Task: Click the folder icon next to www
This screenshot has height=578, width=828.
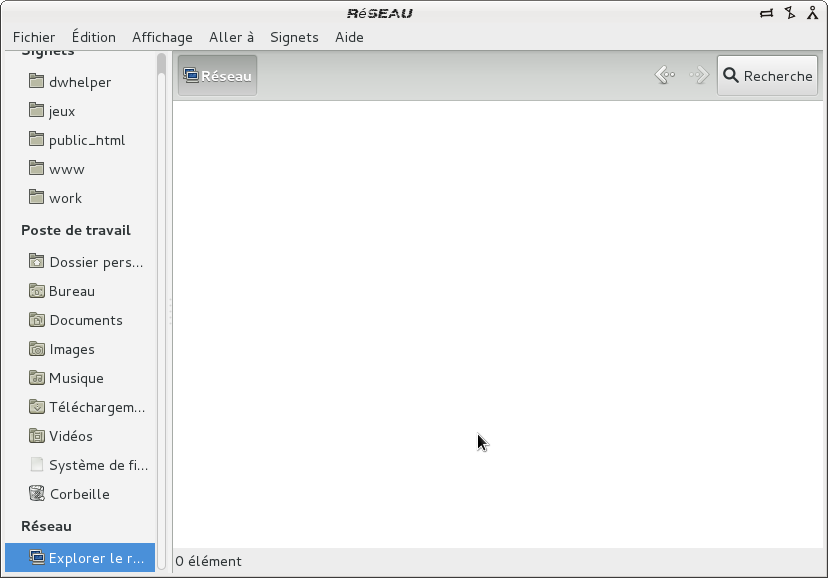Action: coord(36,168)
